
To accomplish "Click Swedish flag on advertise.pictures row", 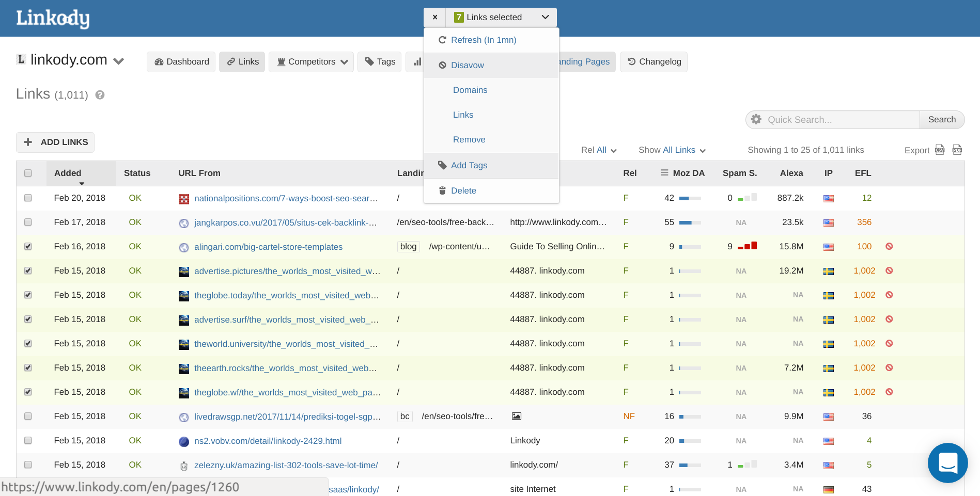I will (829, 271).
